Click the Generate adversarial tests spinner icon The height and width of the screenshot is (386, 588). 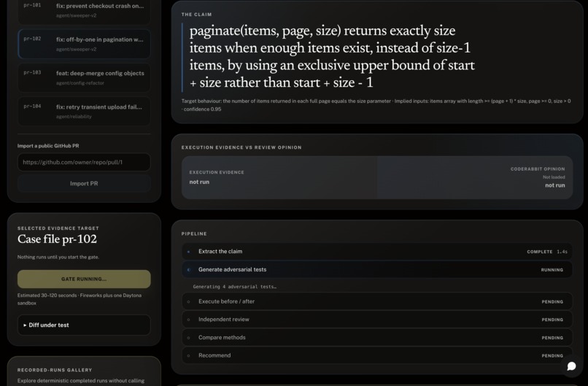pos(189,270)
